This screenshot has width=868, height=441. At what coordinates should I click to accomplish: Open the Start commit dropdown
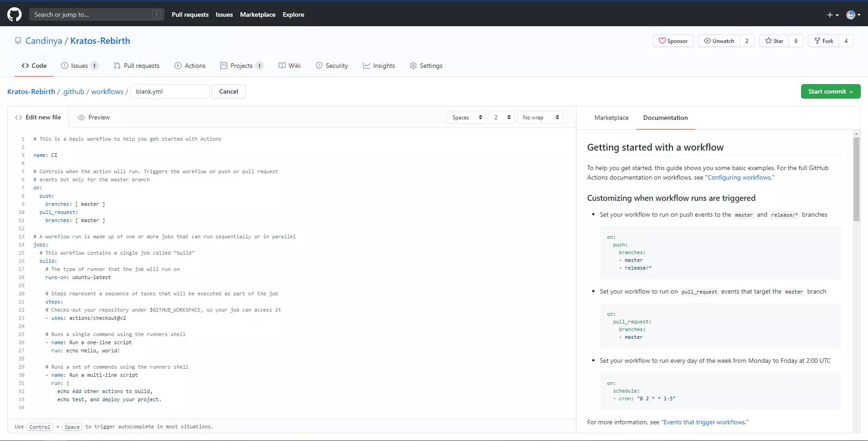pos(830,91)
